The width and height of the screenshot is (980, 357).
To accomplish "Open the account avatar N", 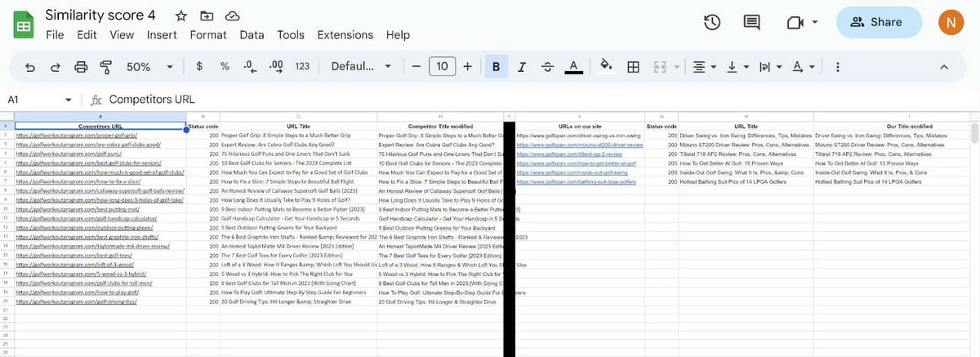I will click(951, 22).
